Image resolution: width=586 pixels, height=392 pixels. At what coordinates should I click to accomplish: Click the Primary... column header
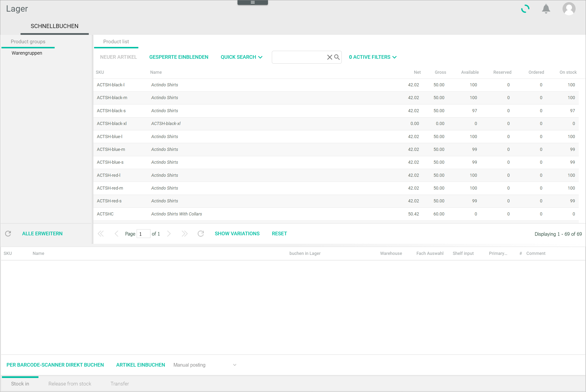click(498, 253)
